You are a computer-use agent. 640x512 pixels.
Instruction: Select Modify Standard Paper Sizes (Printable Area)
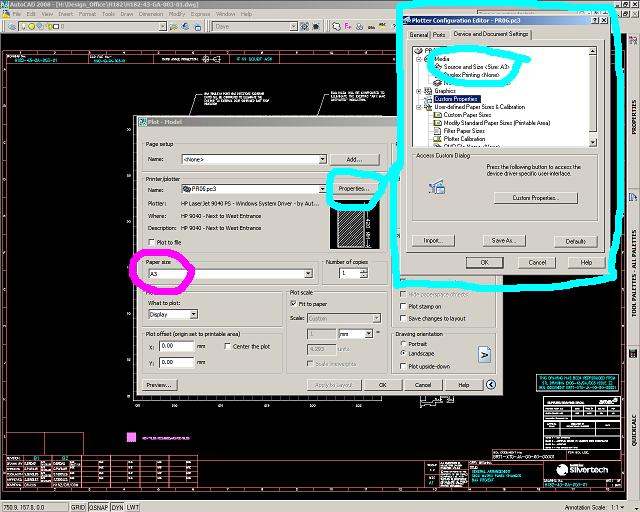[x=497, y=123]
